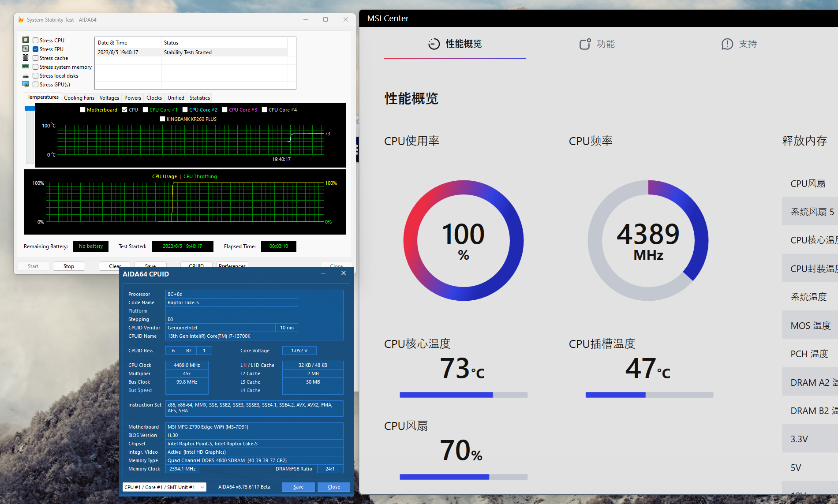
Task: Click the Date & Time column header
Action: pos(128,43)
